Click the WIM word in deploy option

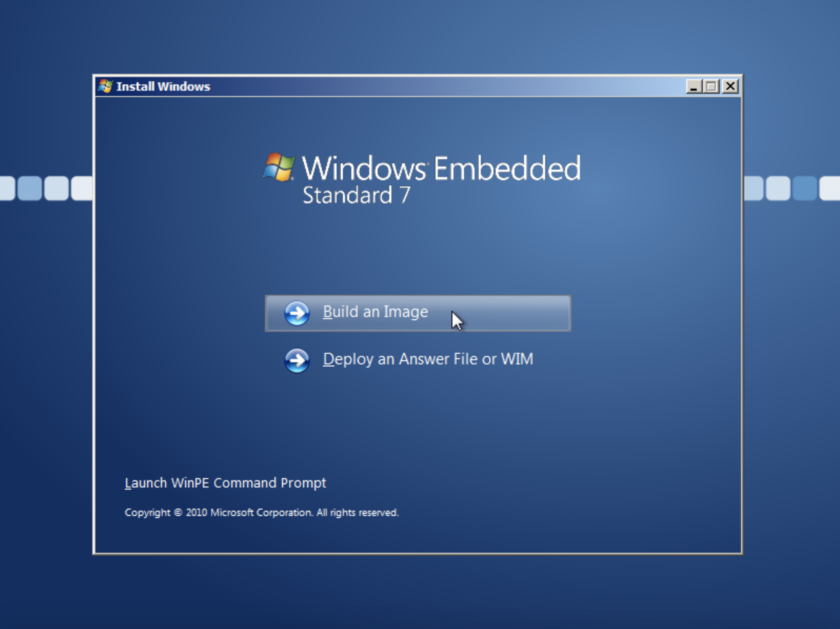pos(517,359)
